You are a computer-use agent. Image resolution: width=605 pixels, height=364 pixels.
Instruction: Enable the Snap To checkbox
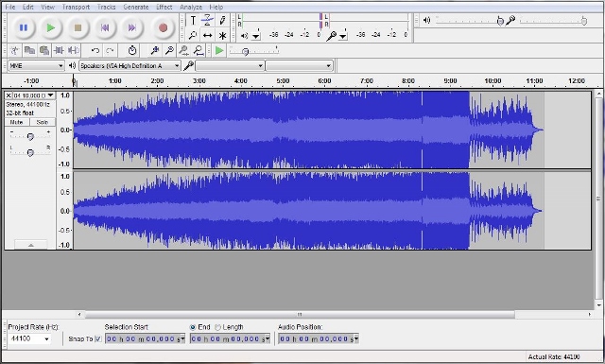tap(98, 338)
